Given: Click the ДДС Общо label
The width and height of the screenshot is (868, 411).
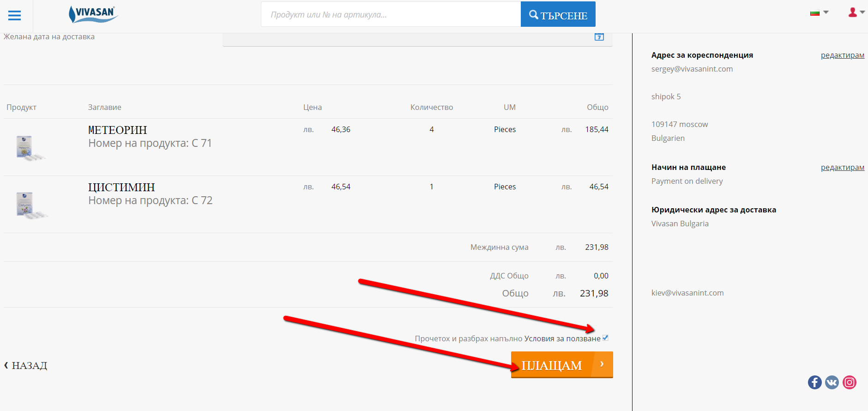Looking at the screenshot, I should pyautogui.click(x=509, y=276).
